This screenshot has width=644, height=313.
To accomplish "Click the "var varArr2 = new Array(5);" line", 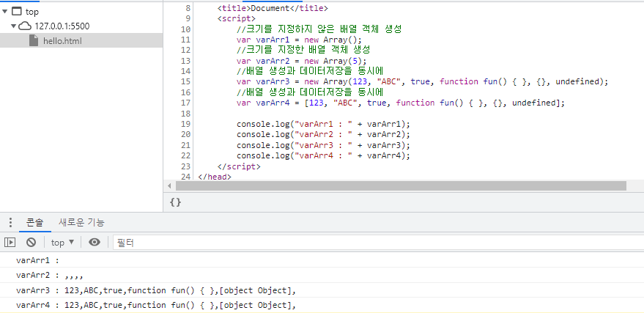I will pos(301,61).
